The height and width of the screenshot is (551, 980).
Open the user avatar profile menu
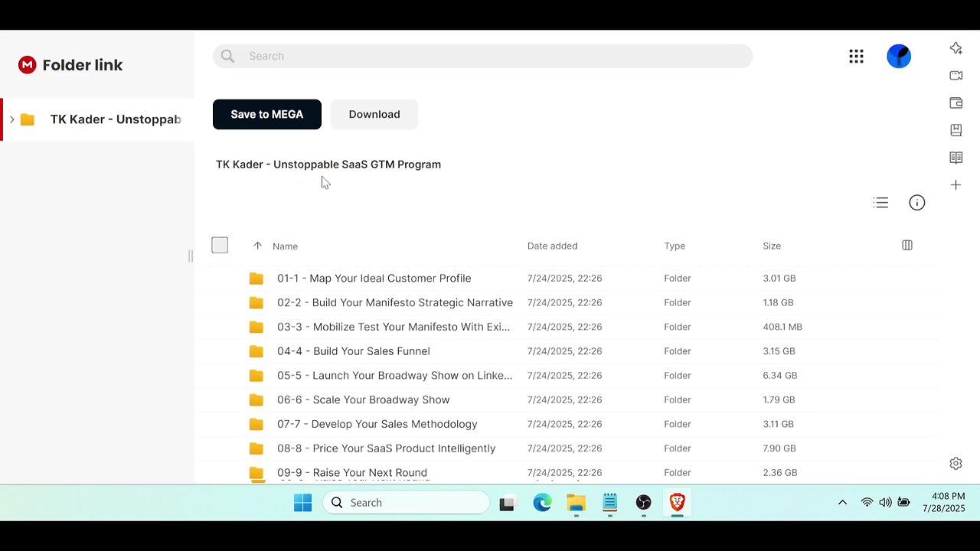point(899,56)
